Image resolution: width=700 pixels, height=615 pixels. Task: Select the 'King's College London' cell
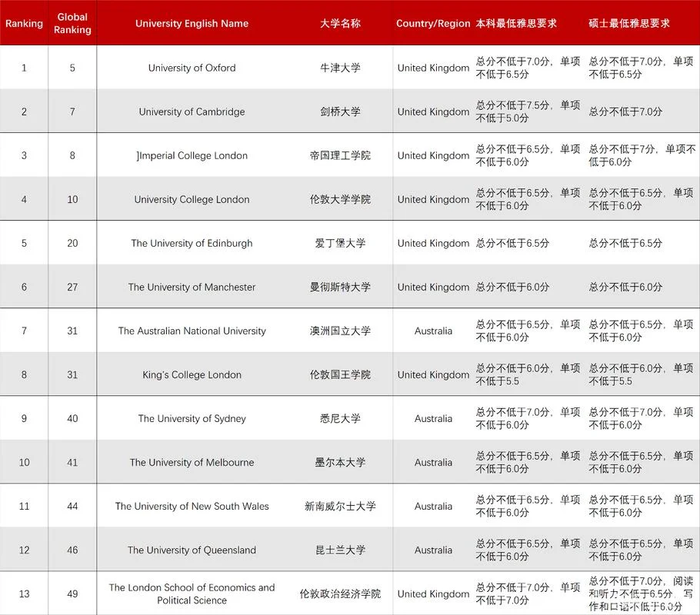tap(192, 374)
